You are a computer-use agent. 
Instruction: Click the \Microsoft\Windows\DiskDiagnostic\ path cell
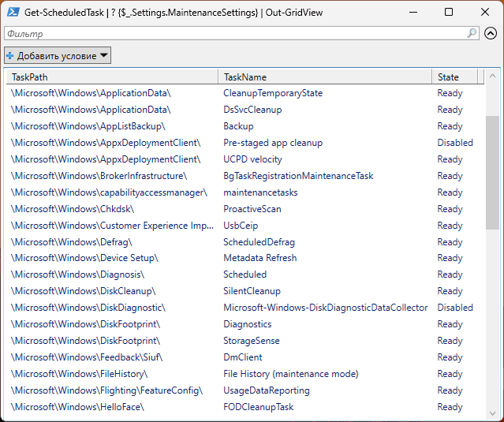[x=88, y=308]
